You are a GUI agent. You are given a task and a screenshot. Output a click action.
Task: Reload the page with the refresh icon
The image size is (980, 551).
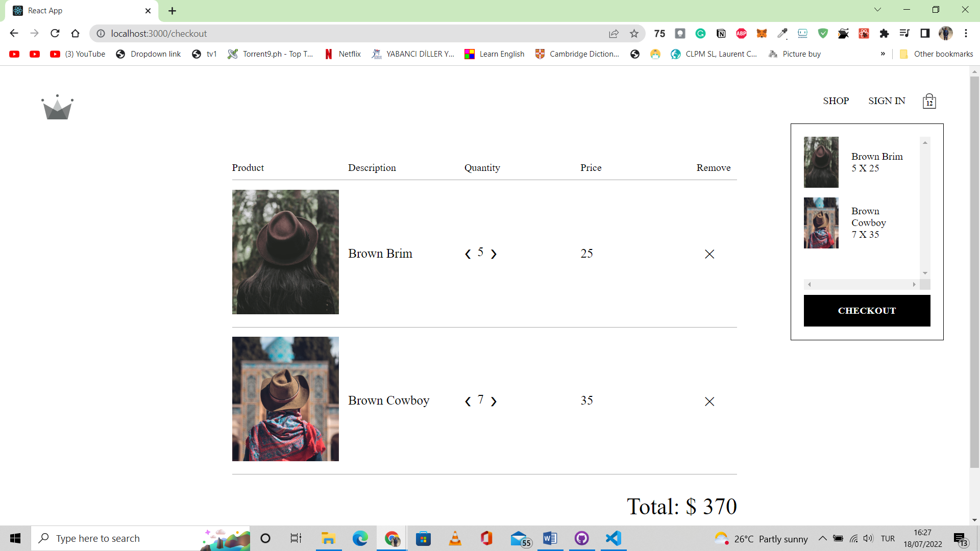click(55, 34)
